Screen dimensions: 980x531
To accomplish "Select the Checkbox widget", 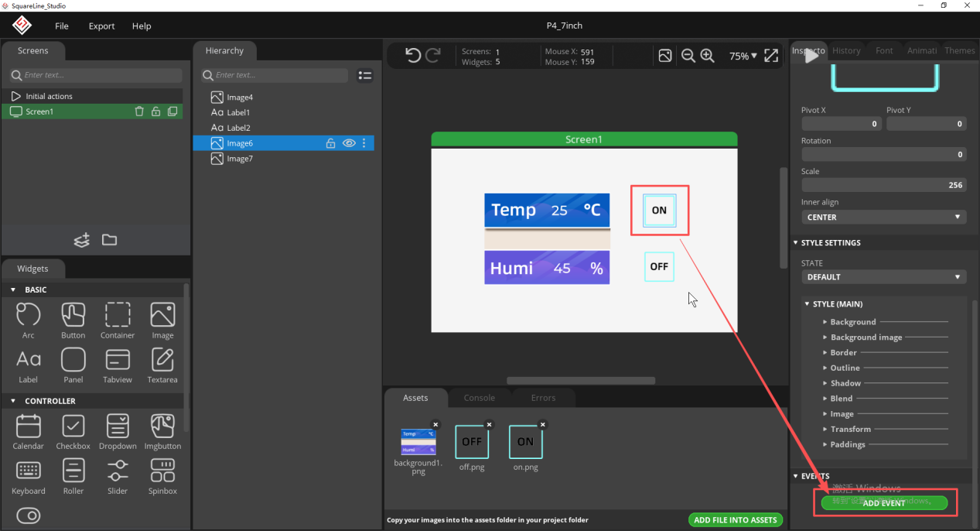I will (73, 432).
